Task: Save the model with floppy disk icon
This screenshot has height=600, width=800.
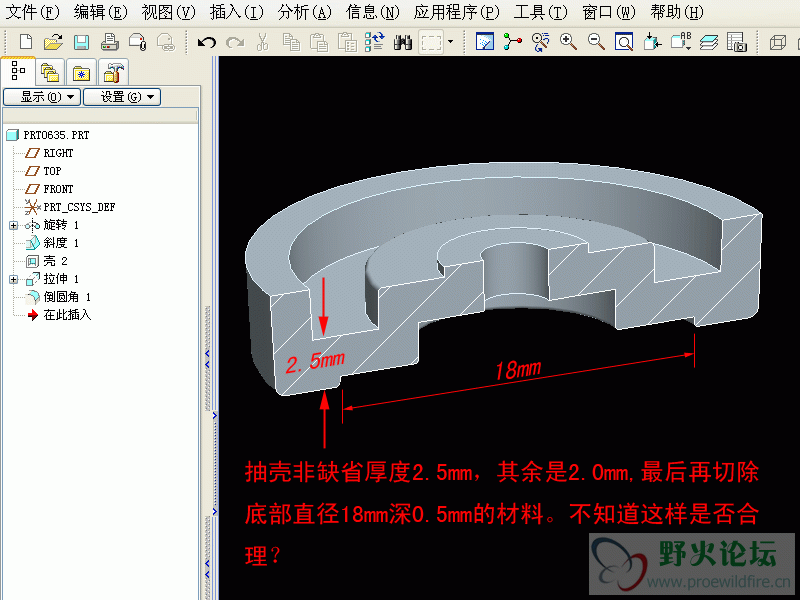Action: point(81,42)
